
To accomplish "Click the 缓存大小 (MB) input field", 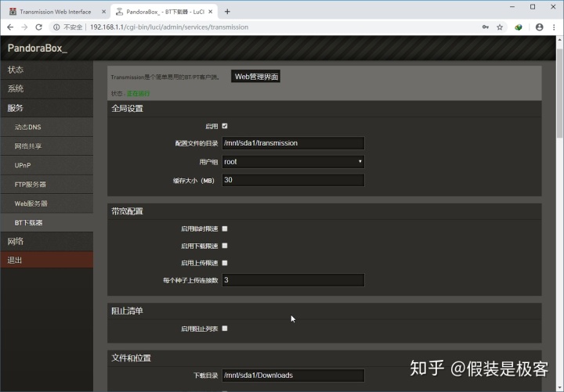I will tap(293, 180).
